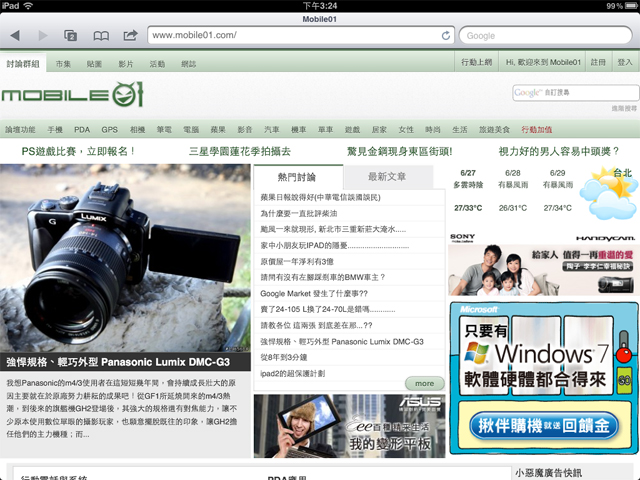640x480 pixels.
Task: Open the PDA category
Action: point(82,130)
